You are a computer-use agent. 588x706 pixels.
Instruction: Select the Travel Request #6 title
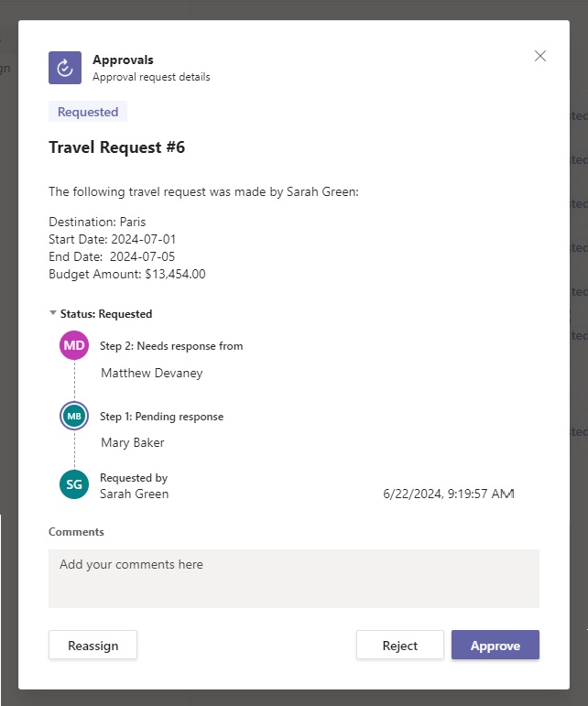pos(116,147)
